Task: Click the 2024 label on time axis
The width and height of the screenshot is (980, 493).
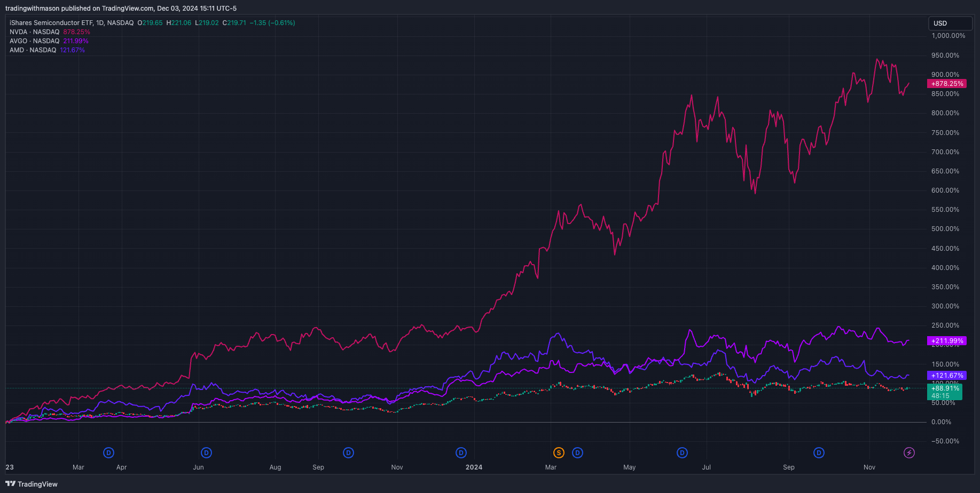Action: click(x=474, y=467)
